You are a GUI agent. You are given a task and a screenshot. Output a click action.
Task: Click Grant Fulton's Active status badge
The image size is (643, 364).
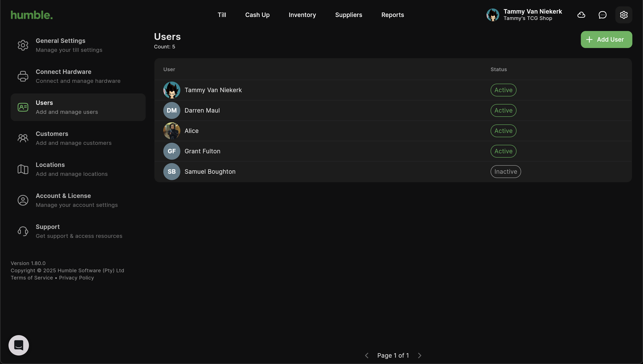[x=503, y=151]
